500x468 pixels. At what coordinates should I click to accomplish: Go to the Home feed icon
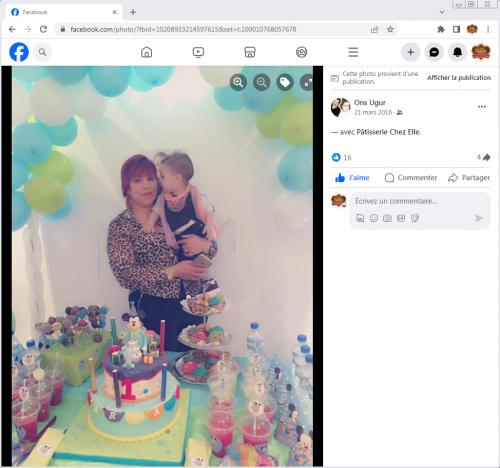pyautogui.click(x=146, y=52)
